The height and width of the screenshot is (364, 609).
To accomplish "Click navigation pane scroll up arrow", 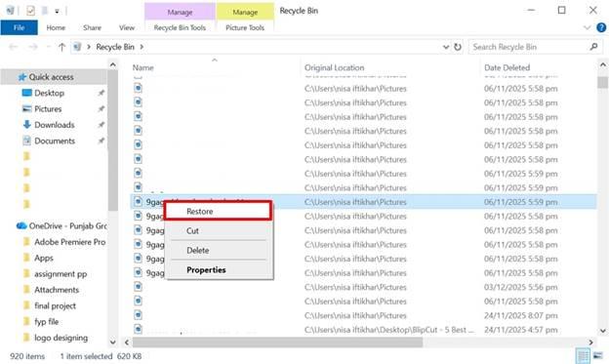I will (113, 64).
